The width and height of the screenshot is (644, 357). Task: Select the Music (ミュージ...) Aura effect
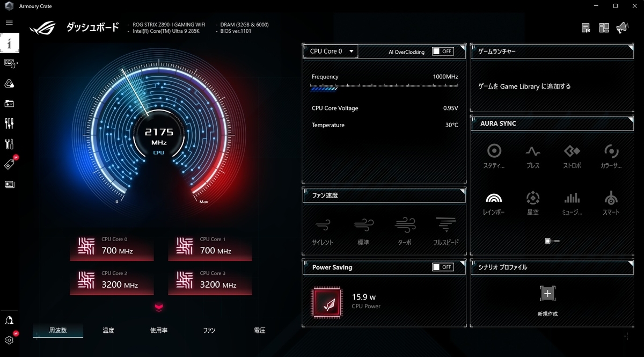coord(572,203)
